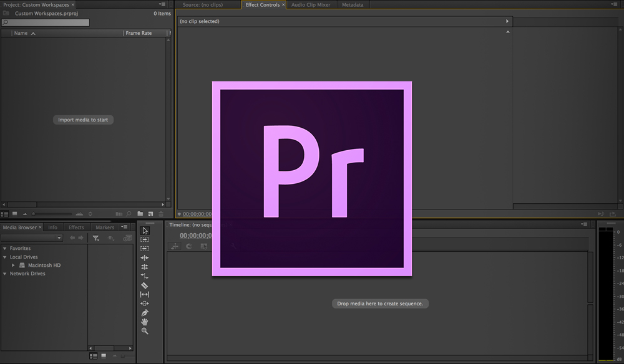Viewport: 624px width, 364px height.
Task: Open the Media Browser path dropdown
Action: click(x=32, y=237)
